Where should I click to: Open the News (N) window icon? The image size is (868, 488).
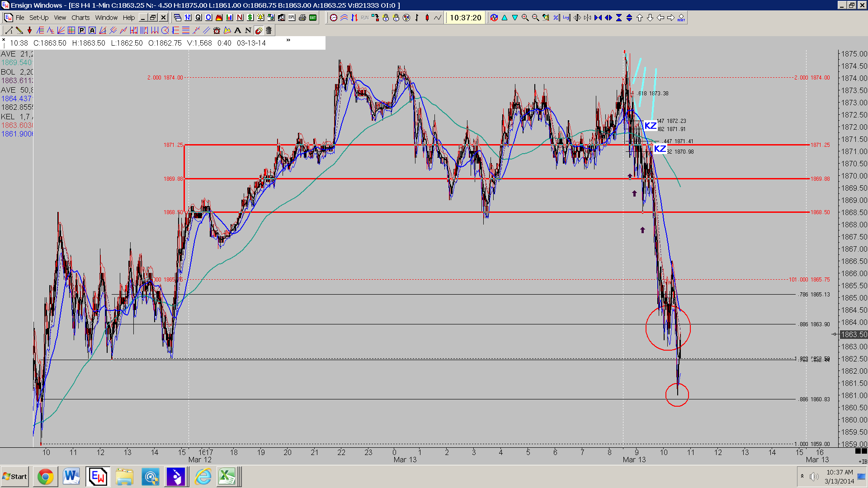coord(240,18)
